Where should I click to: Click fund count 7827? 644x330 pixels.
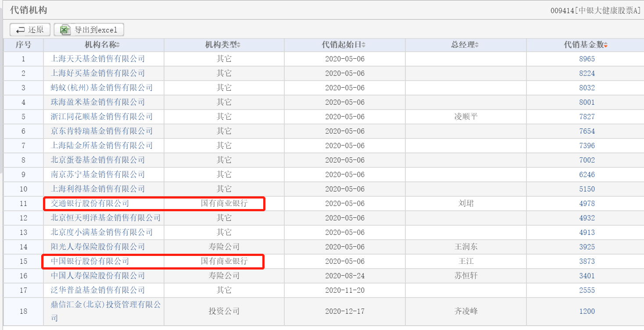[x=587, y=117]
